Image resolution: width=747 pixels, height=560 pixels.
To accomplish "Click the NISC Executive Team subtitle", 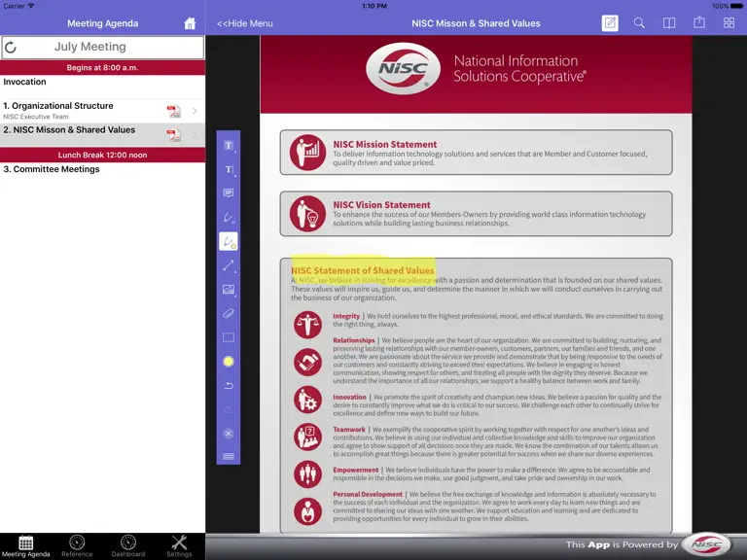I will tap(36, 117).
